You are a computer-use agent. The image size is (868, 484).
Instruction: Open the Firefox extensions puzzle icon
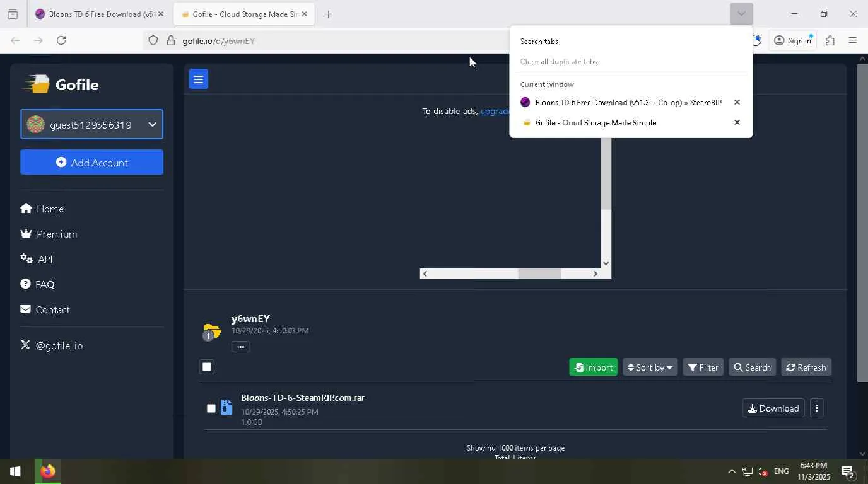[x=830, y=40]
